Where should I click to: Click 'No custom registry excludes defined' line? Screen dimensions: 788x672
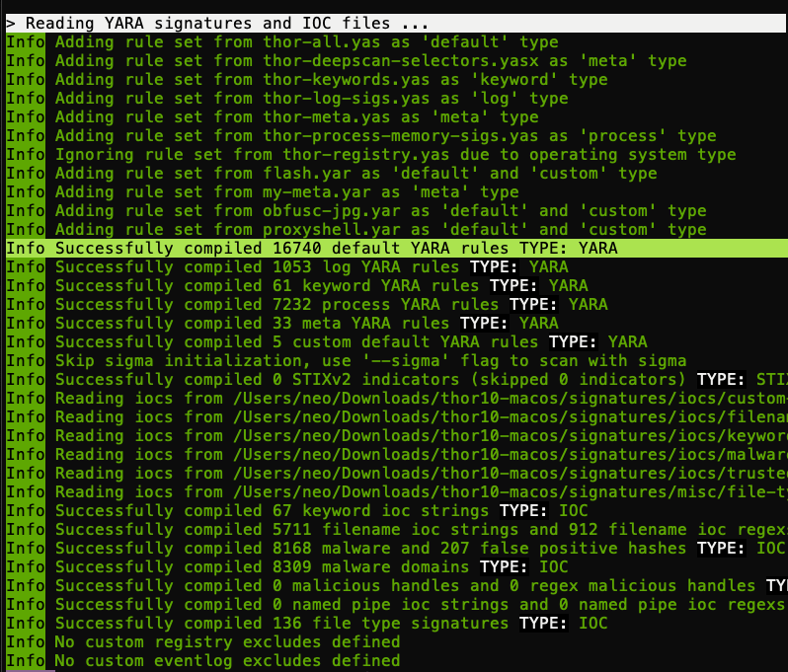(227, 642)
